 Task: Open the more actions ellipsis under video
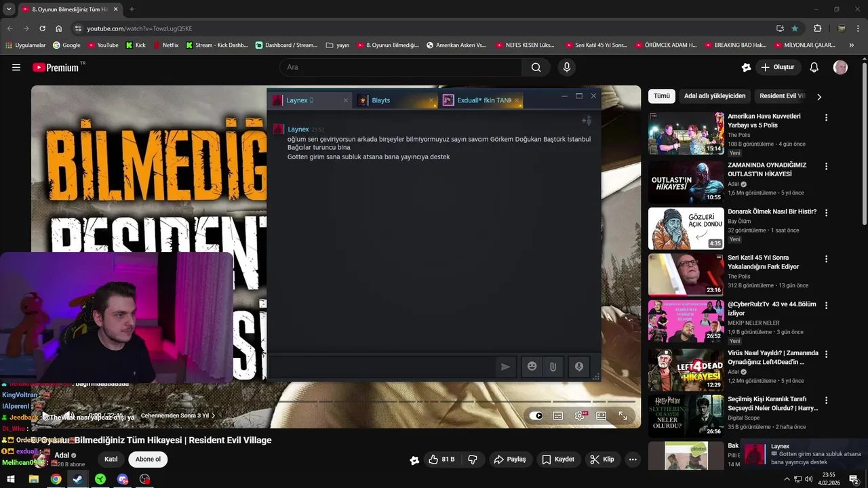633,460
